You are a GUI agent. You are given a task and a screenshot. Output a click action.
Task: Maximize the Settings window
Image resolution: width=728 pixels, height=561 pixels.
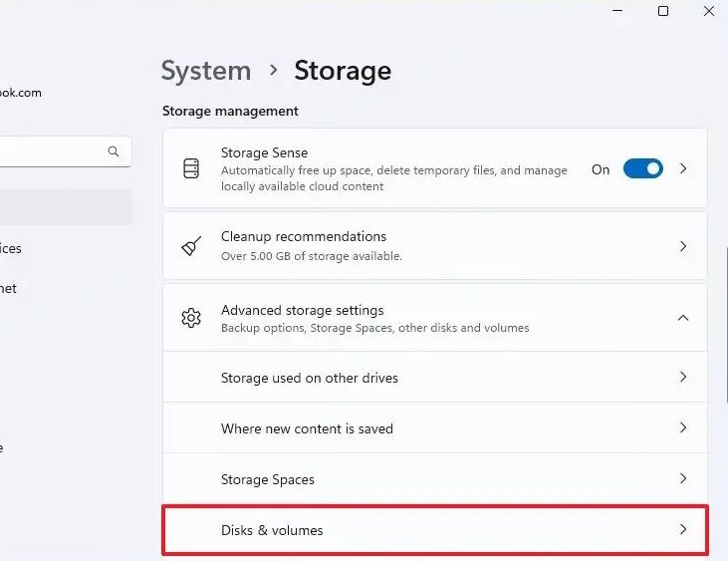663,12
